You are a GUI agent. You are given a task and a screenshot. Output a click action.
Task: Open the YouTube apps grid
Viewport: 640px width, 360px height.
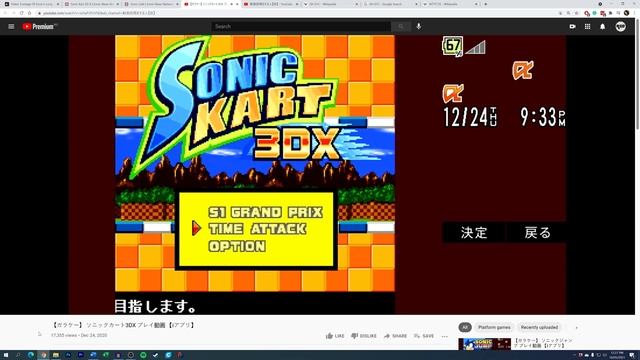(x=587, y=27)
